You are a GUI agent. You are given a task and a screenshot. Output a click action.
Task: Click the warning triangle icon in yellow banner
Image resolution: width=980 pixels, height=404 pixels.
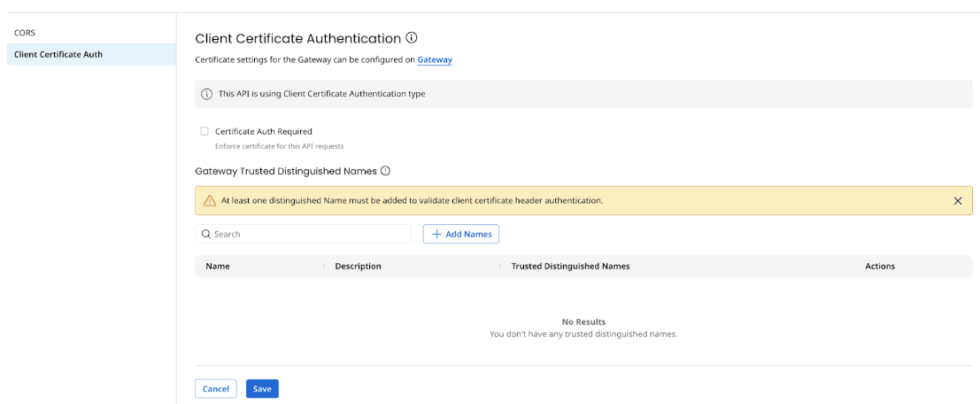(x=210, y=201)
